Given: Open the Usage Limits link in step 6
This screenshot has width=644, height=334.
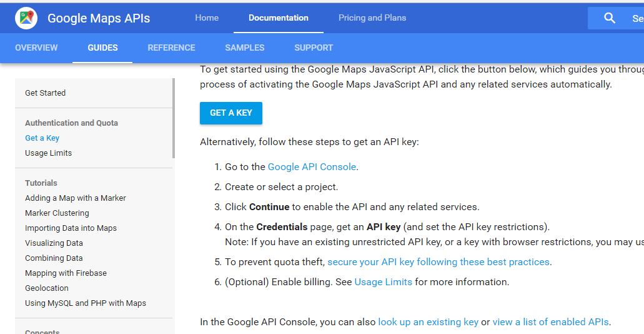Looking at the screenshot, I should pyautogui.click(x=383, y=282).
